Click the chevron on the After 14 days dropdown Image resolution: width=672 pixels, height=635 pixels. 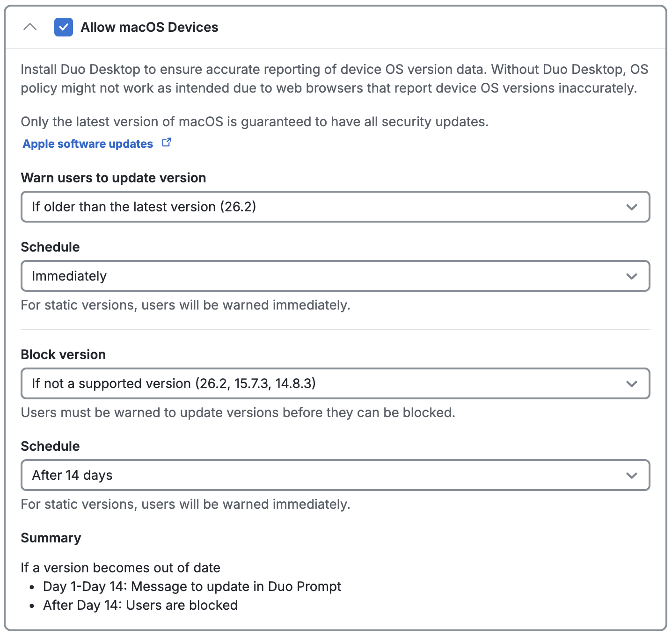(632, 475)
